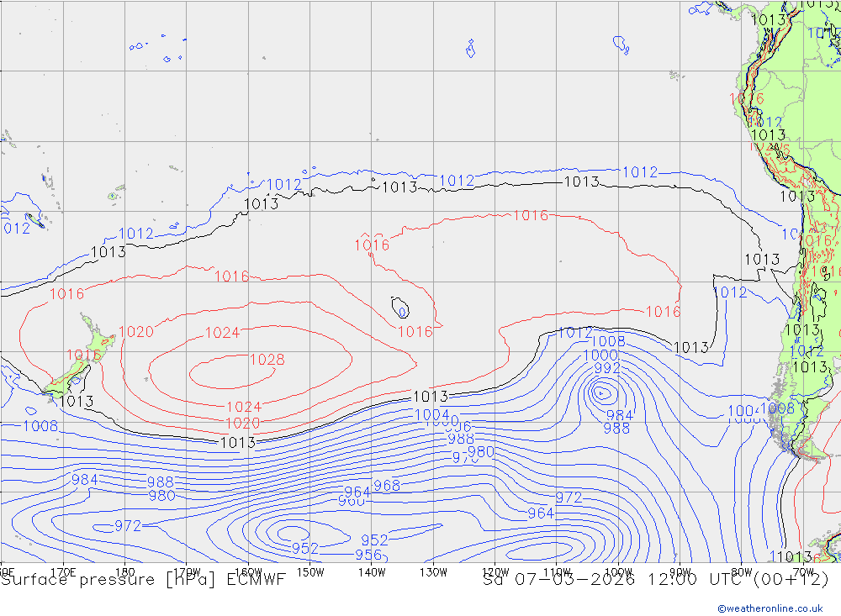The width and height of the screenshot is (841, 616).
Task: Click the 1024 label below the 1028 center
Action: click(x=244, y=407)
